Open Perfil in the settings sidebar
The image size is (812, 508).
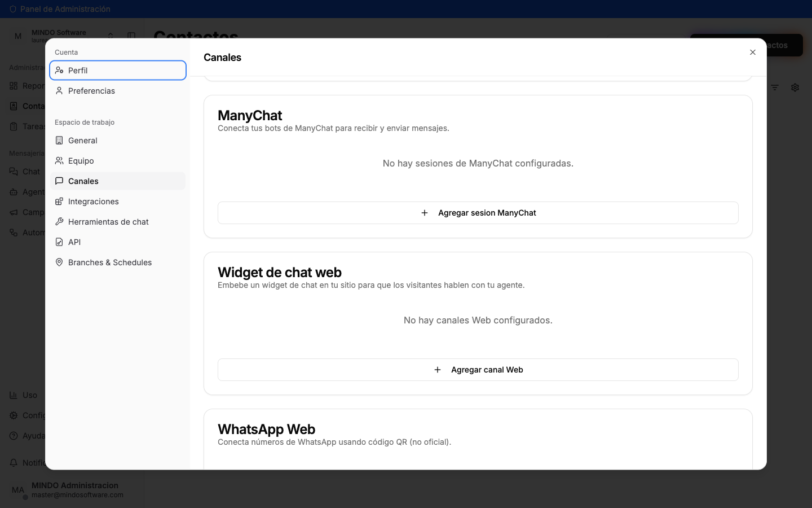click(118, 71)
